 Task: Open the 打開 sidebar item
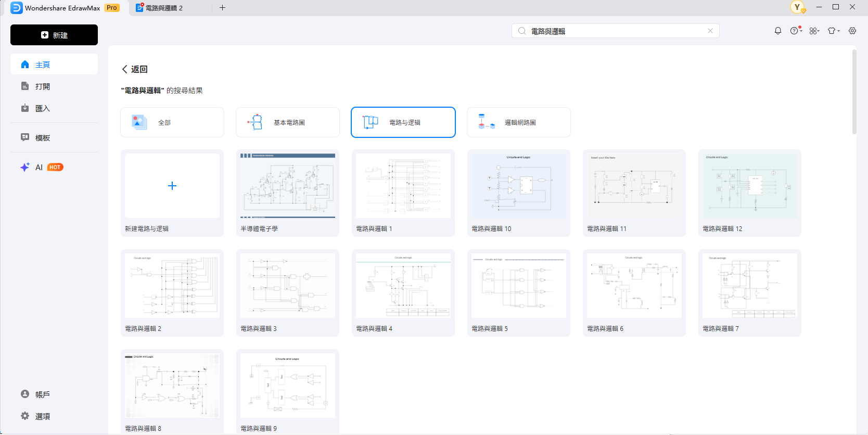[43, 86]
